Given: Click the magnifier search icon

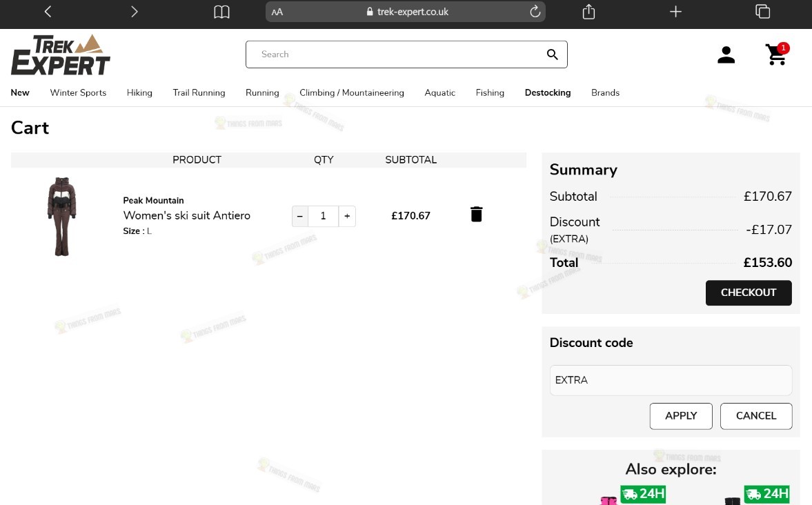Looking at the screenshot, I should point(552,55).
